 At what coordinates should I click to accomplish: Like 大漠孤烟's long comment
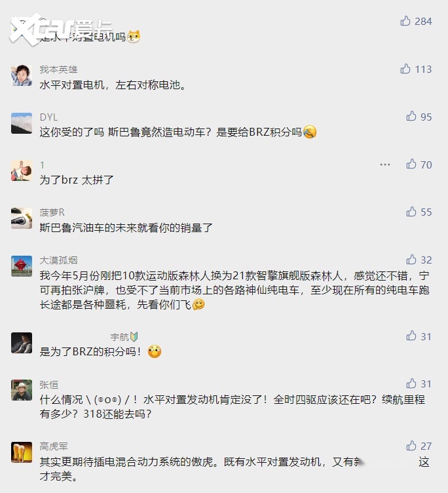point(411,260)
